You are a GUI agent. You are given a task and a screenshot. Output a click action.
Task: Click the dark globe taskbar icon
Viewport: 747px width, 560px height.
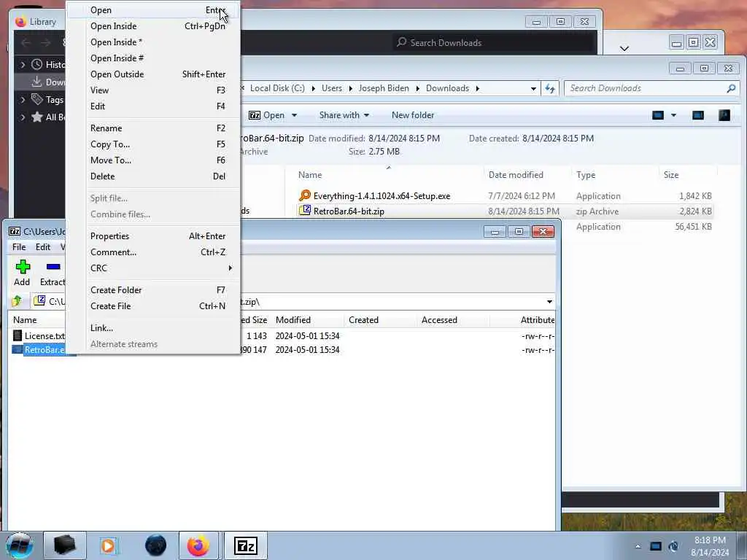(156, 545)
